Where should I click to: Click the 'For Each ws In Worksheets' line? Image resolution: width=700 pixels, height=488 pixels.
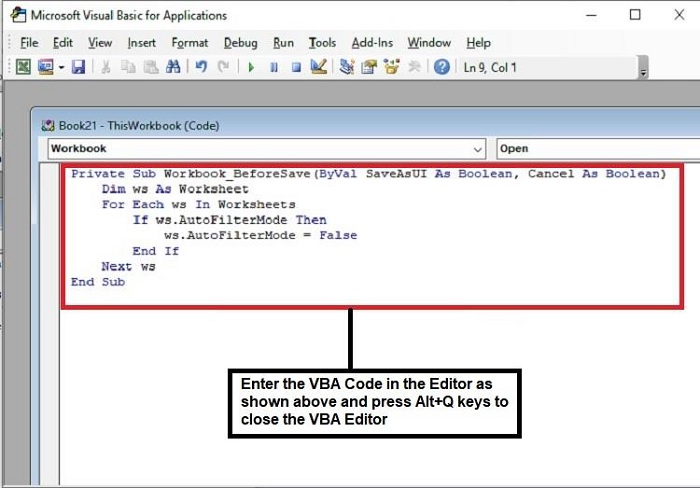(x=198, y=204)
